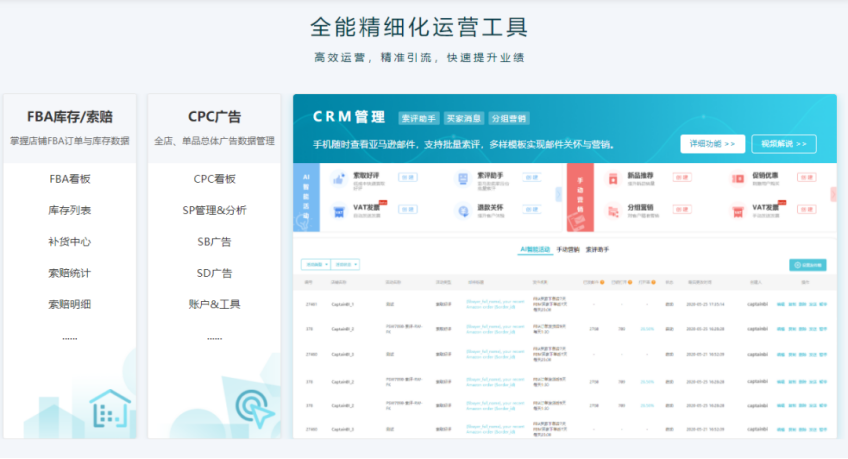Select the 买家消息 tag in CRM banner
The height and width of the screenshot is (459, 848).
click(463, 118)
